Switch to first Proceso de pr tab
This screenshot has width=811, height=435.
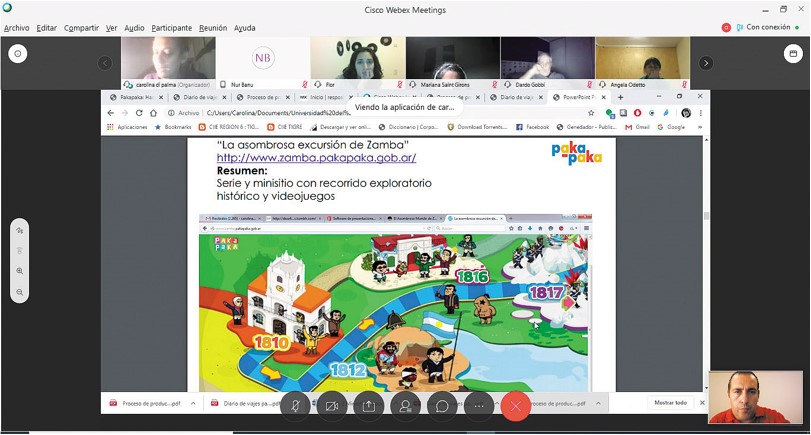(265, 97)
